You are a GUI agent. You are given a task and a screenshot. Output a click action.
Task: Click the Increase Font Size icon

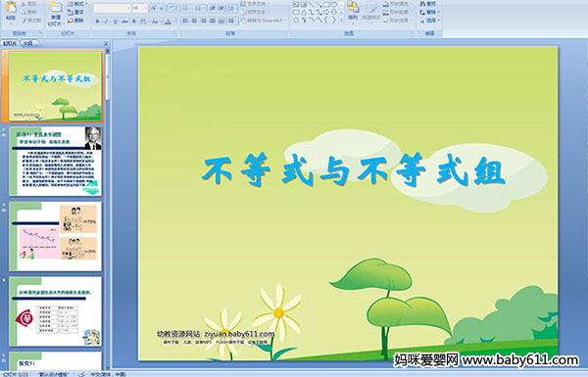click(154, 8)
